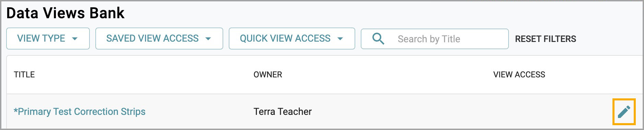
Task: Click the Data Views Bank heading
Action: coord(65,13)
